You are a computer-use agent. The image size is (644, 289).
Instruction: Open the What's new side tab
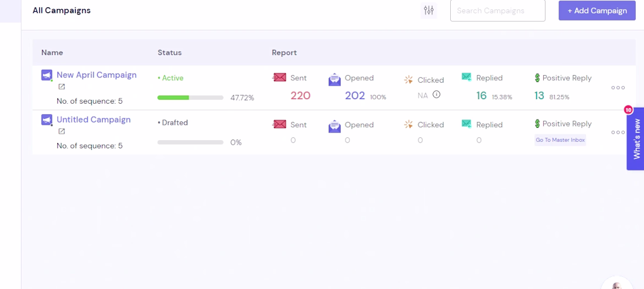(x=636, y=139)
